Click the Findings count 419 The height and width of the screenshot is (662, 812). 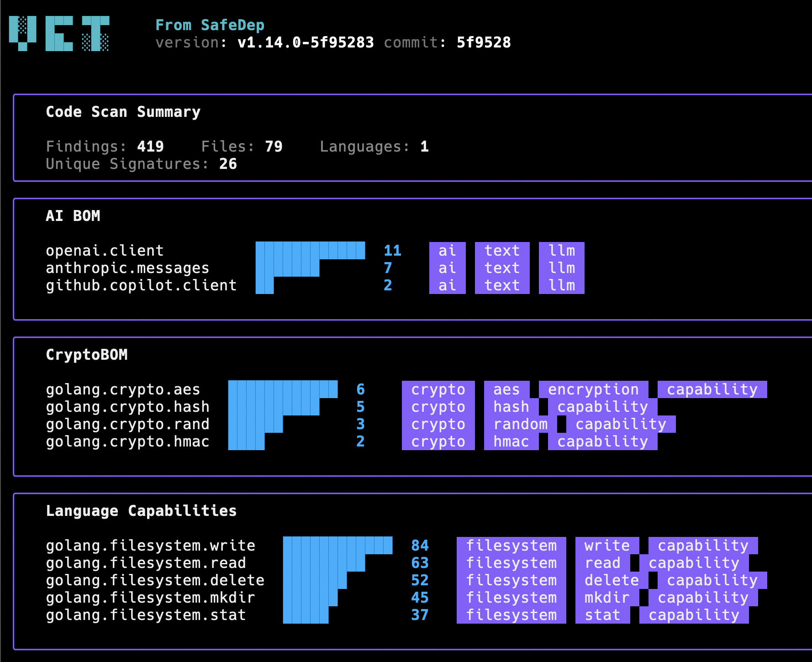pos(150,147)
